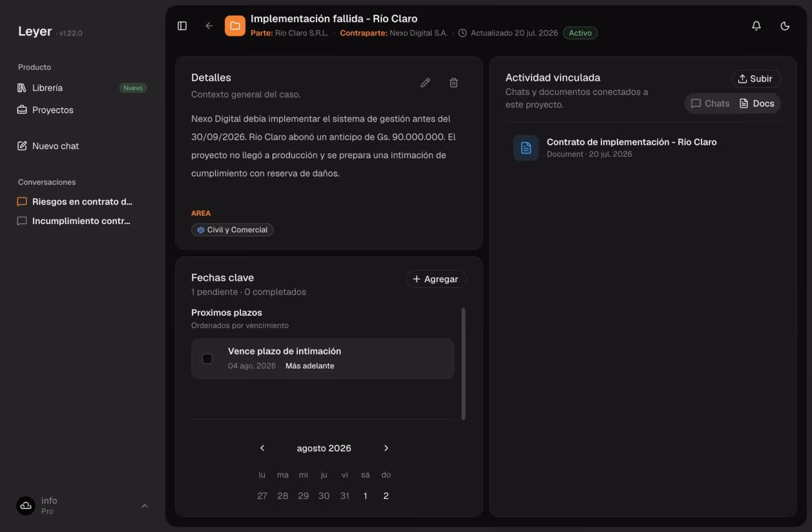Click the account cloud avatar icon
The height and width of the screenshot is (532, 812).
coord(26,506)
